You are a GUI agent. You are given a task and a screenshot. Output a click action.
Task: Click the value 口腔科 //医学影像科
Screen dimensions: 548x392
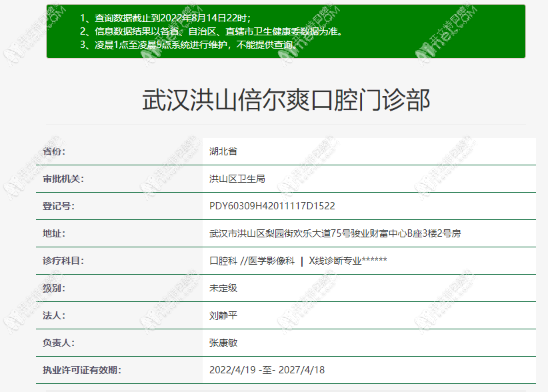pos(298,261)
